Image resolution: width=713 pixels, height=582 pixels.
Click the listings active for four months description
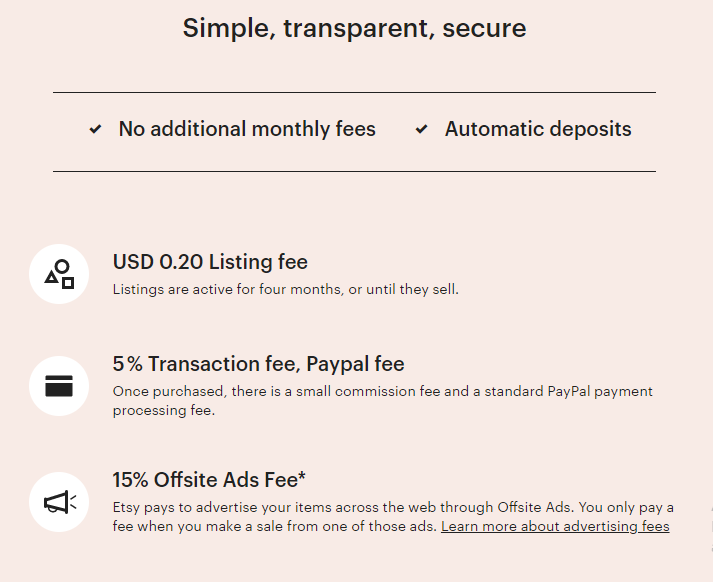pos(286,290)
